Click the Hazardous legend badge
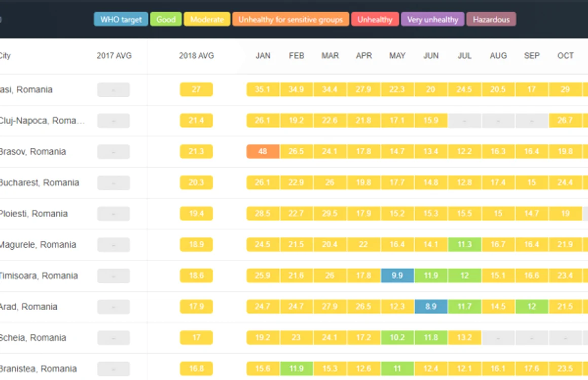The height and width of the screenshot is (380, 588). 491,19
